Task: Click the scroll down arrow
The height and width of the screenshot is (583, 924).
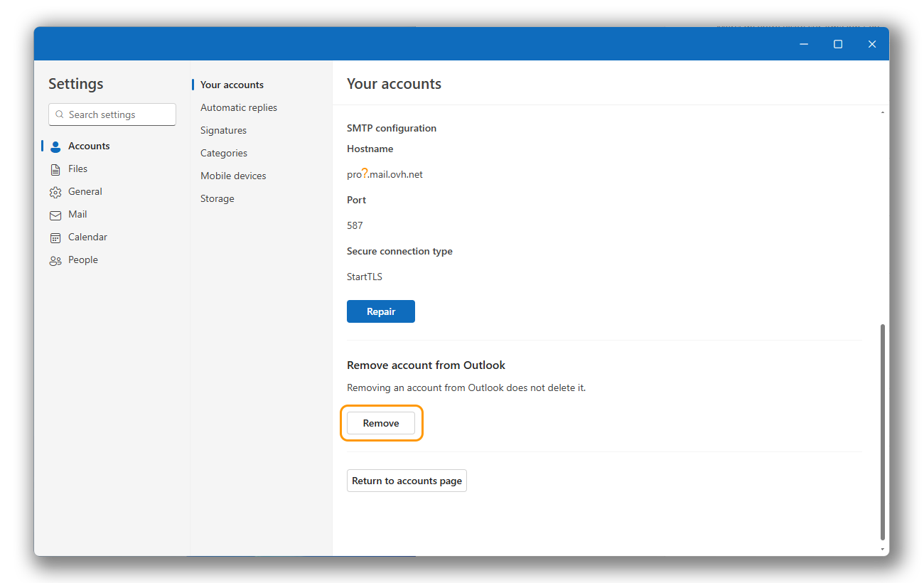Action: click(883, 550)
